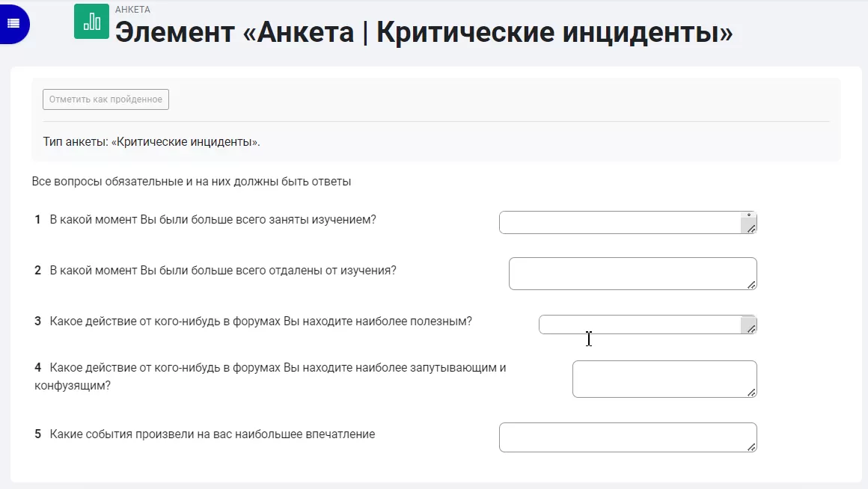The image size is (868, 489).
Task: Click resize handle of question 1 textarea
Action: point(751,229)
